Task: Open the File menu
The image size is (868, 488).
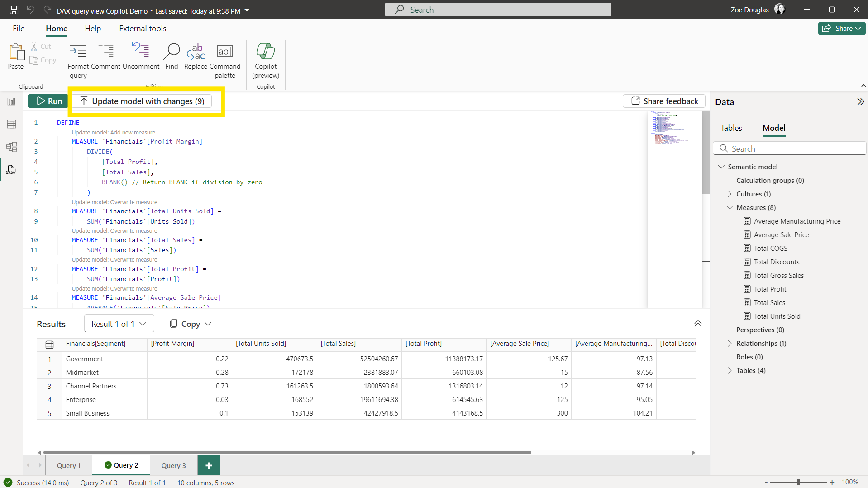Action: 19,28
